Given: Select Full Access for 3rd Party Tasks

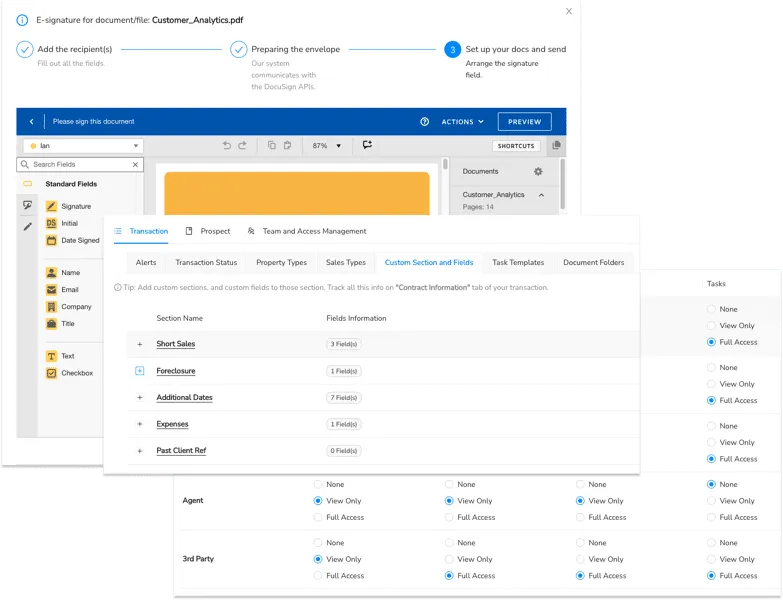Looking at the screenshot, I should pos(712,576).
